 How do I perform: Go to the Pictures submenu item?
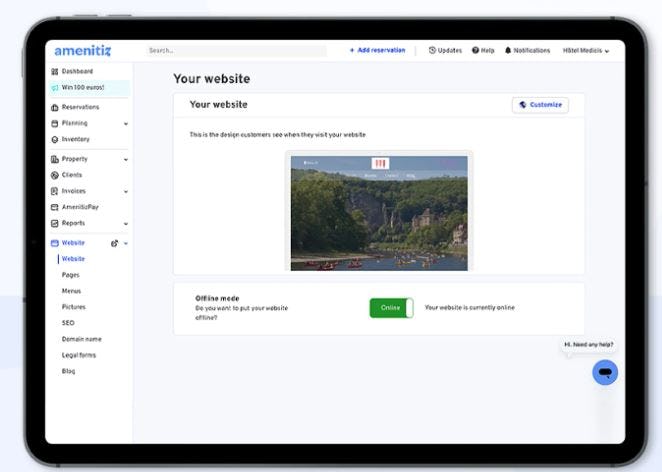coord(74,307)
